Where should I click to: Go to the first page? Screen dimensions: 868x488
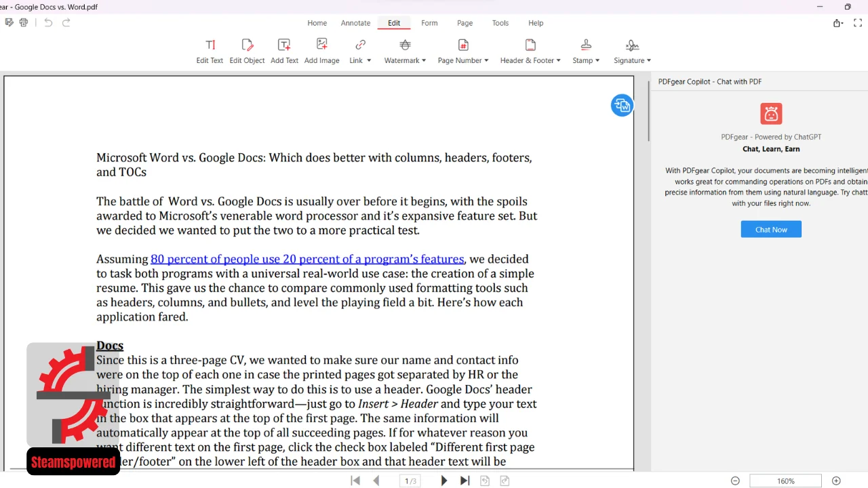(355, 481)
